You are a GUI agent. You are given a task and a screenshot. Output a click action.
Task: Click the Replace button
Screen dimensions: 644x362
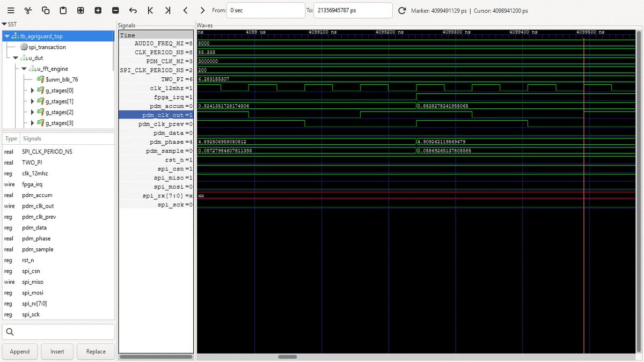(96, 351)
